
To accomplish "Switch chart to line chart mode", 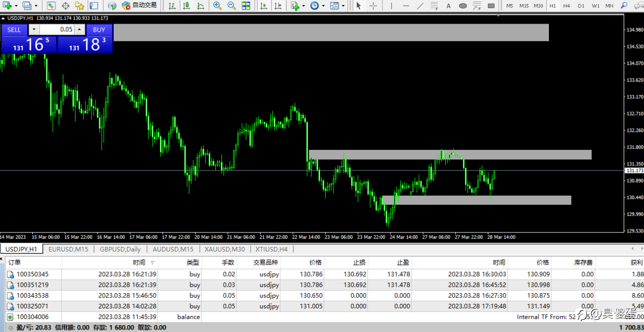I will tap(201, 6).
